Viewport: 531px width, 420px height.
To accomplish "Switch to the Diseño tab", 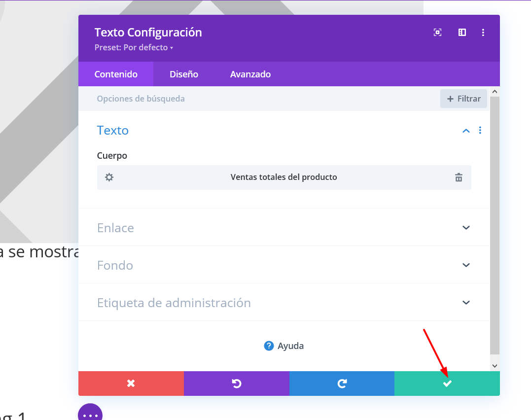I will pos(184,74).
